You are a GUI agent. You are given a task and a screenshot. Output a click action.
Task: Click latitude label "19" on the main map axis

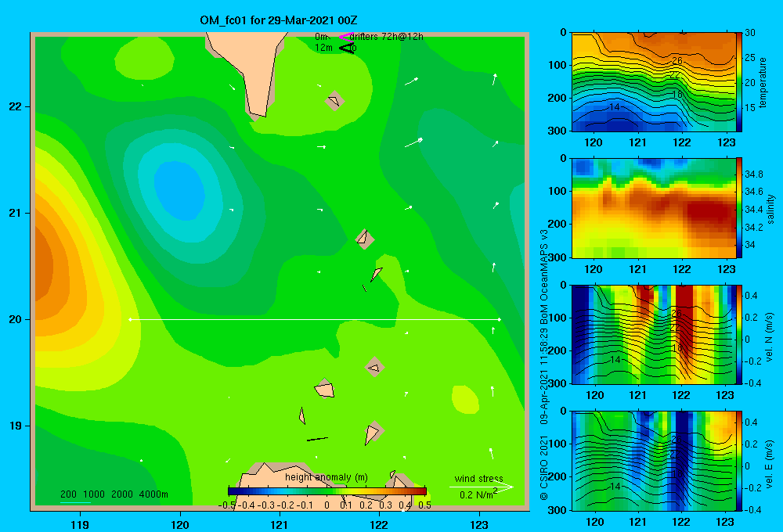tap(15, 426)
